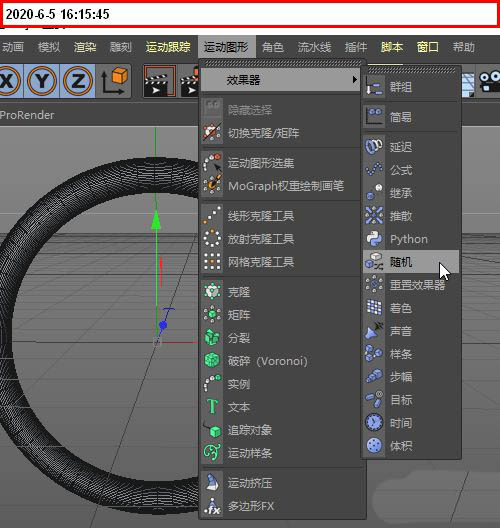This screenshot has width=500, height=528.
Task: Click the Python effector icon
Action: pyautogui.click(x=374, y=239)
